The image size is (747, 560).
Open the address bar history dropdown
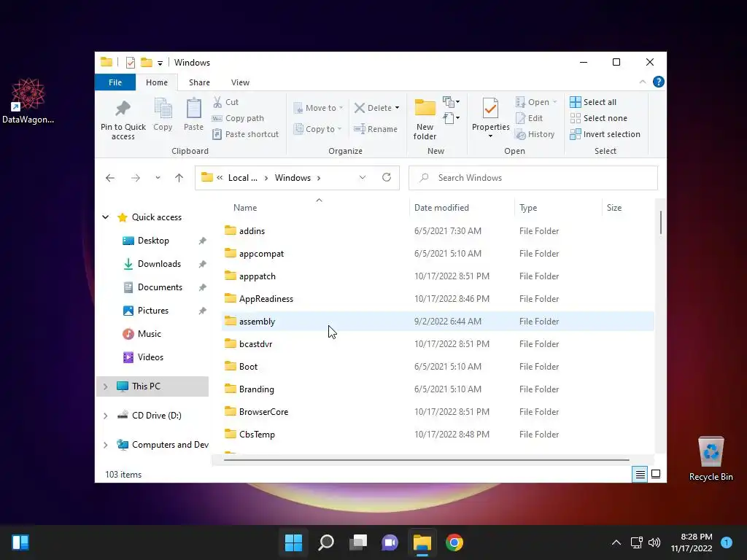(x=363, y=177)
